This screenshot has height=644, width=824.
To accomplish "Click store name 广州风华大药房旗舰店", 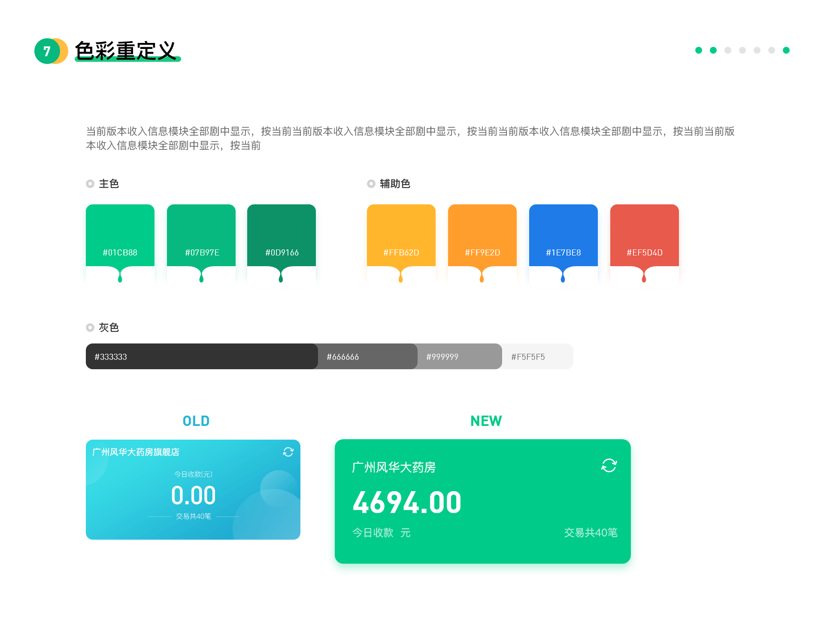I will [x=136, y=452].
